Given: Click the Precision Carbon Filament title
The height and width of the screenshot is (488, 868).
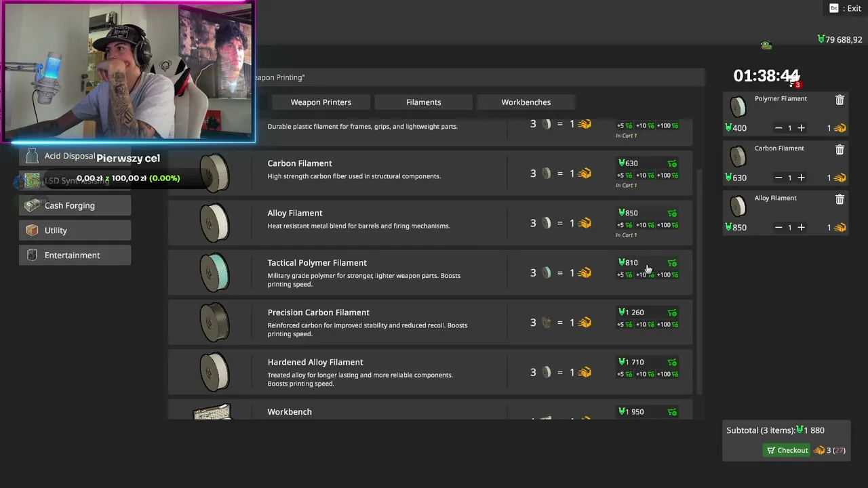Looking at the screenshot, I should (x=318, y=312).
